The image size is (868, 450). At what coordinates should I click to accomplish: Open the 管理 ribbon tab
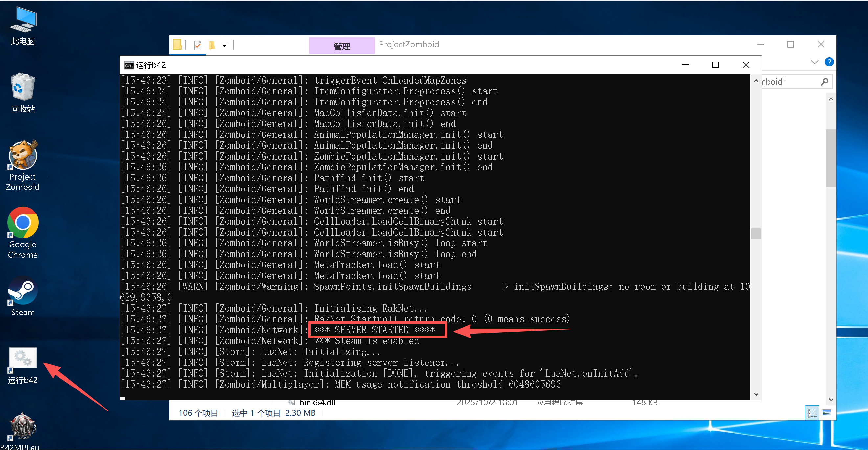coord(341,46)
